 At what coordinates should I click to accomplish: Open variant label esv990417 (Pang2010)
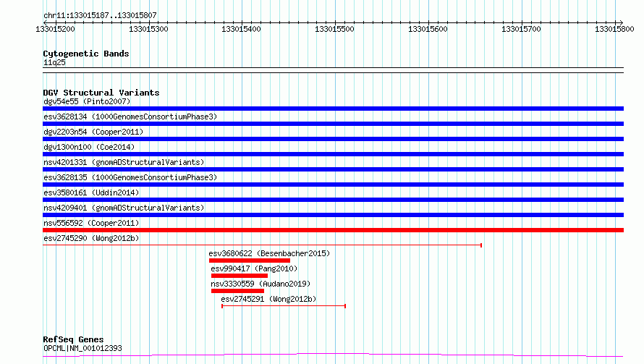254,268
